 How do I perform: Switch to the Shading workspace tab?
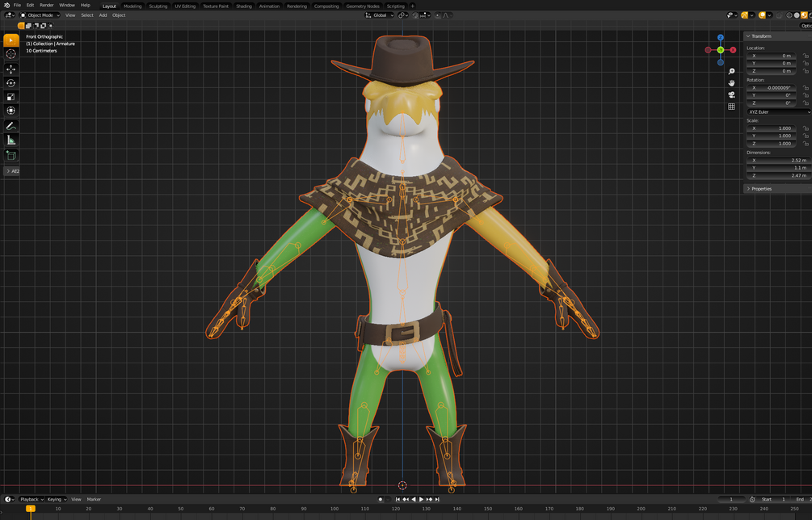(x=244, y=6)
